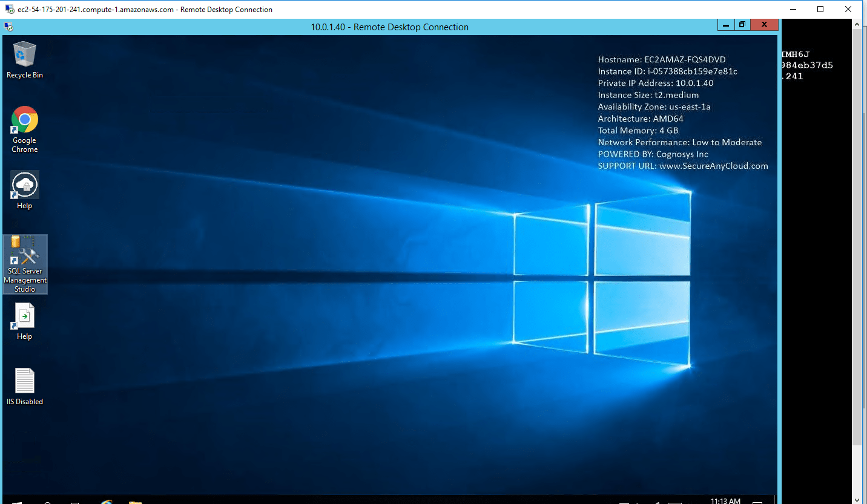
Task: Close the ec2-54-175-201-241 Remote Desktop window
Action: tap(848, 9)
